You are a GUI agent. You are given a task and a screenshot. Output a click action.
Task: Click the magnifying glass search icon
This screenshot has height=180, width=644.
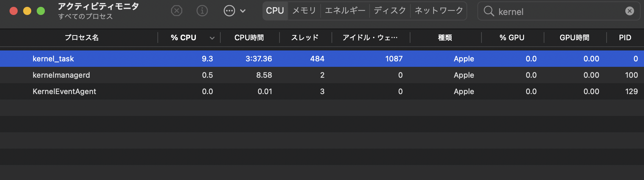click(489, 11)
